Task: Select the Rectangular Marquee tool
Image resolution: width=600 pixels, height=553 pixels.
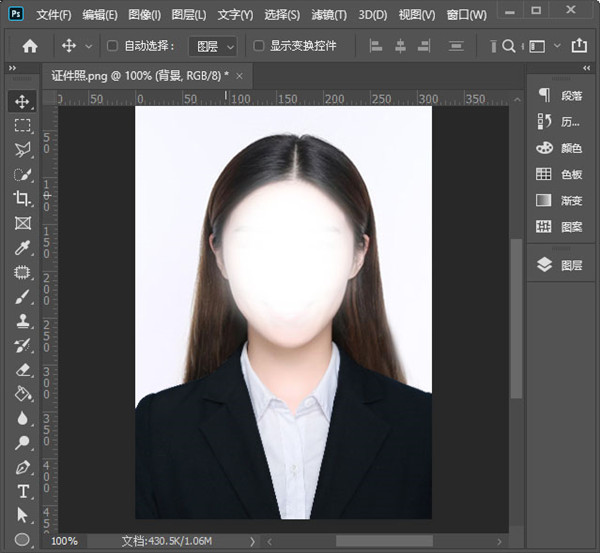Action: [22, 126]
